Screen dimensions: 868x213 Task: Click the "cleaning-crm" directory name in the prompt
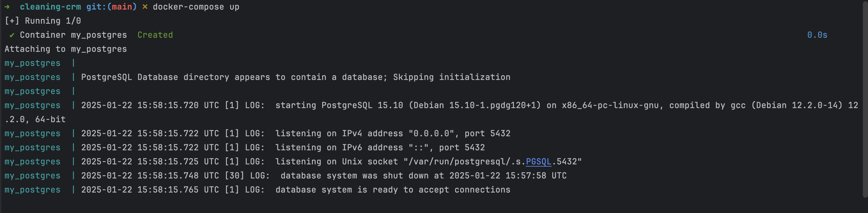click(x=50, y=7)
